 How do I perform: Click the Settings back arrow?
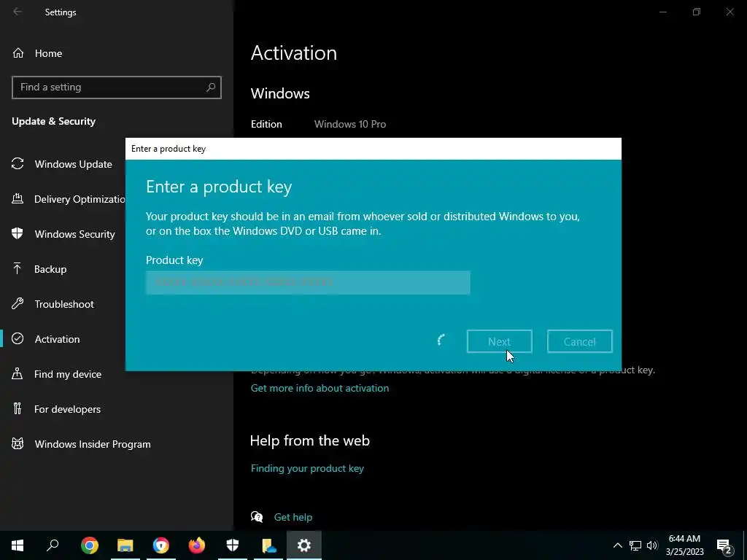[18, 12]
